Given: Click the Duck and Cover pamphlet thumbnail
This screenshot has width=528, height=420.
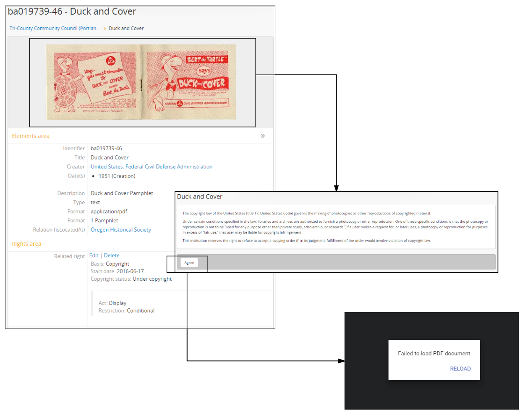Looking at the screenshot, I should (141, 82).
